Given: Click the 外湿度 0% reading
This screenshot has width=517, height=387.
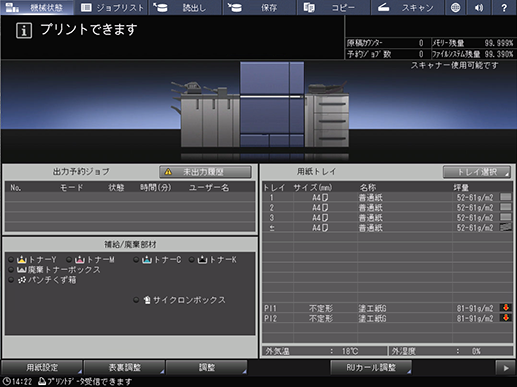Looking at the screenshot, I should click(476, 351).
